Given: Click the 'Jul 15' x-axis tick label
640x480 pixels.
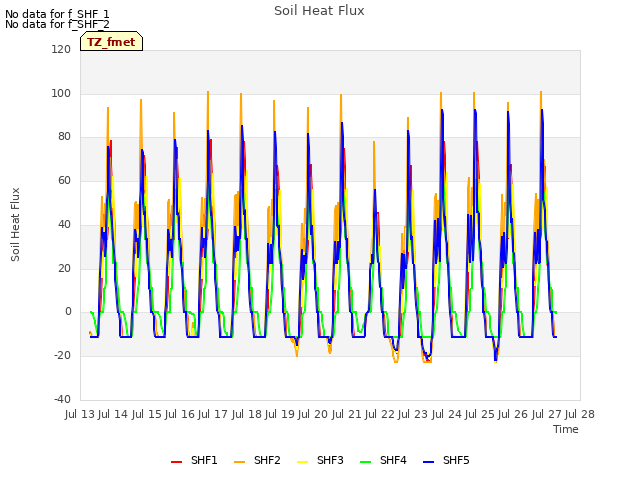Looking at the screenshot, I should pos(147,414).
